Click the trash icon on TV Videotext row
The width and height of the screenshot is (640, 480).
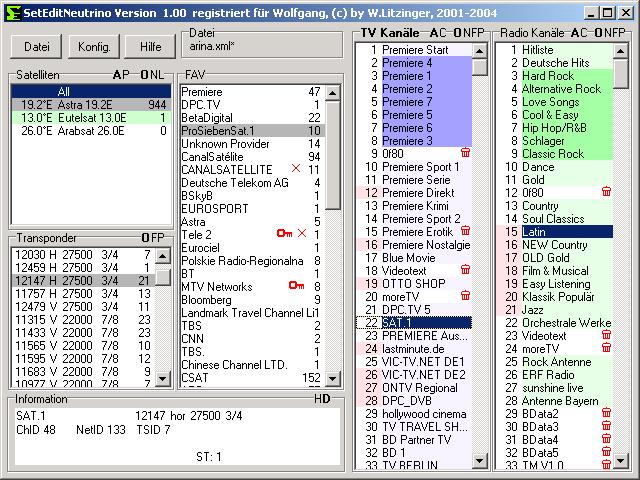[x=465, y=270]
